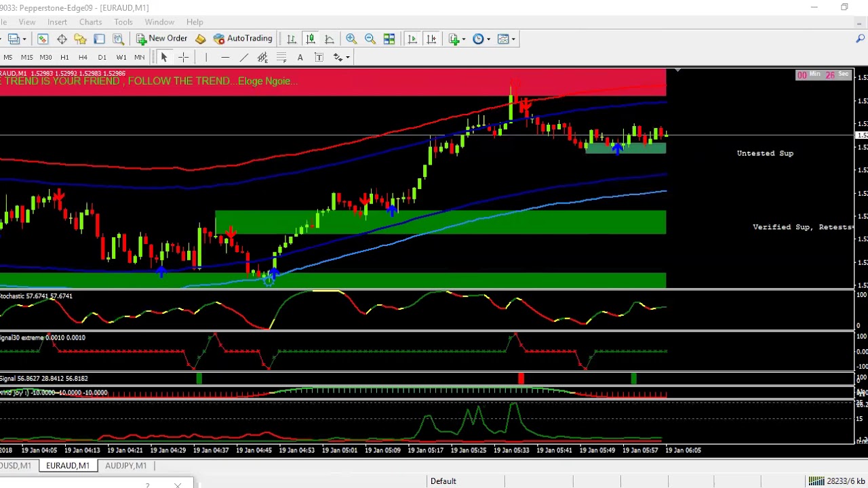Image resolution: width=868 pixels, height=488 pixels.
Task: Switch timeframe to M5
Action: point(8,58)
